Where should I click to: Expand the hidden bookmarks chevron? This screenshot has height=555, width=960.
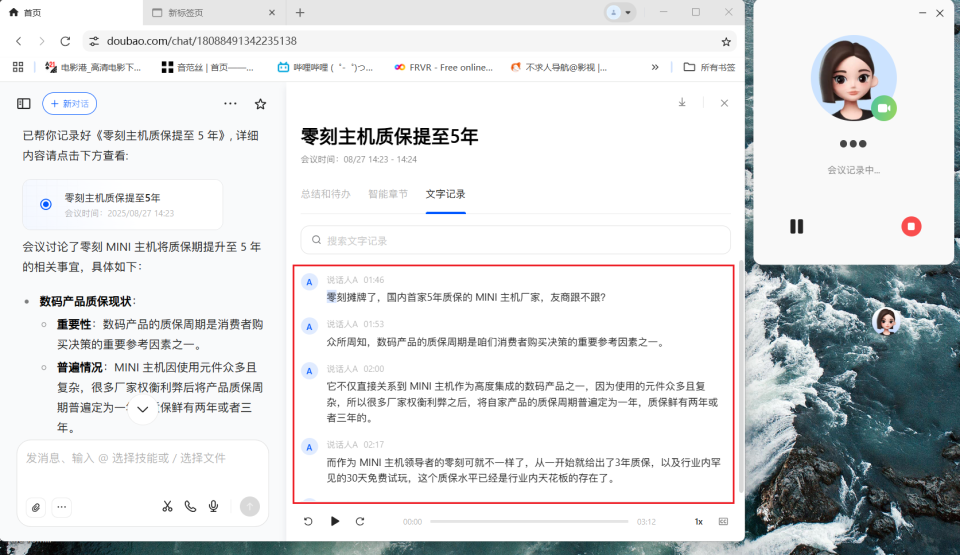pyautogui.click(x=655, y=67)
